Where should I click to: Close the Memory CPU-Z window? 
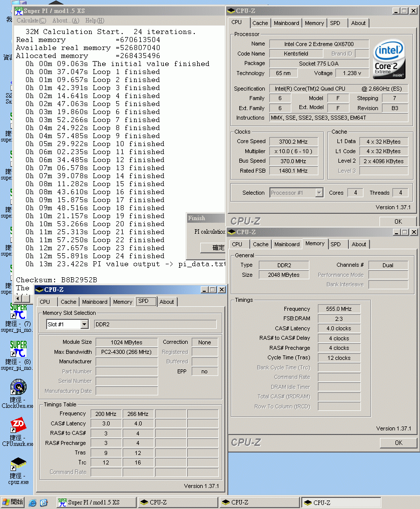pos(414,232)
